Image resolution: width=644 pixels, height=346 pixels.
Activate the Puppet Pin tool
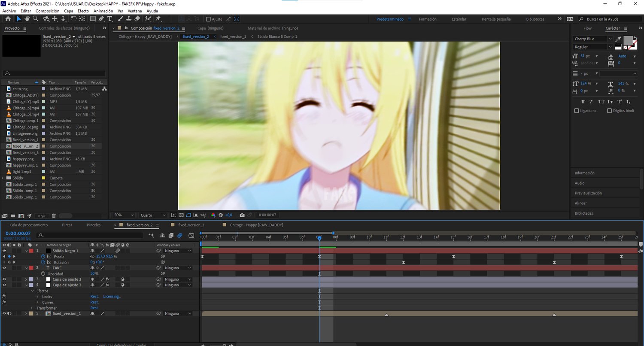[158, 19]
